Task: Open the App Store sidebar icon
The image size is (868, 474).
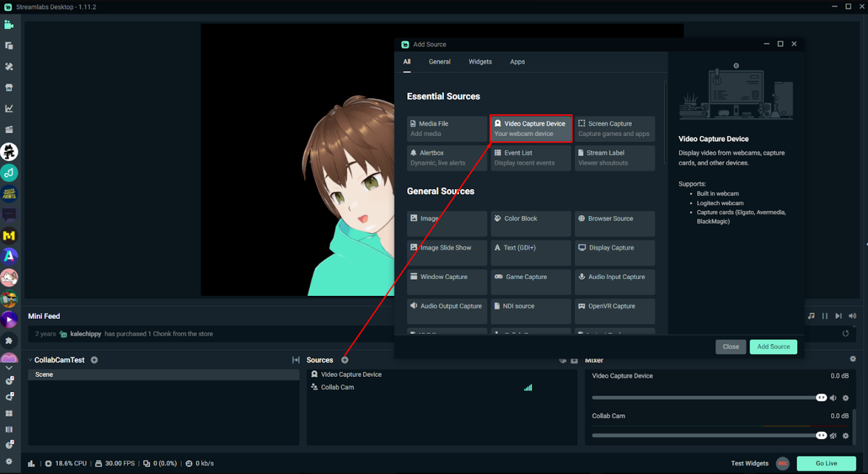Action: coord(9,88)
